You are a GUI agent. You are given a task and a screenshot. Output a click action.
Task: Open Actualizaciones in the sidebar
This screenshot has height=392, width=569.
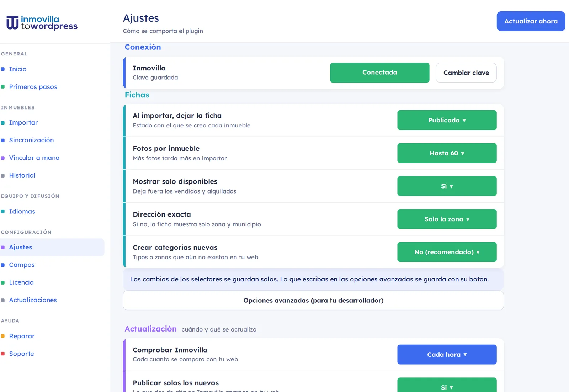pyautogui.click(x=33, y=300)
